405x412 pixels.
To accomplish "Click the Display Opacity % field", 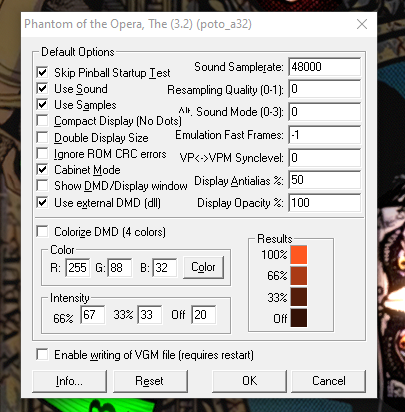I will click(x=324, y=203).
